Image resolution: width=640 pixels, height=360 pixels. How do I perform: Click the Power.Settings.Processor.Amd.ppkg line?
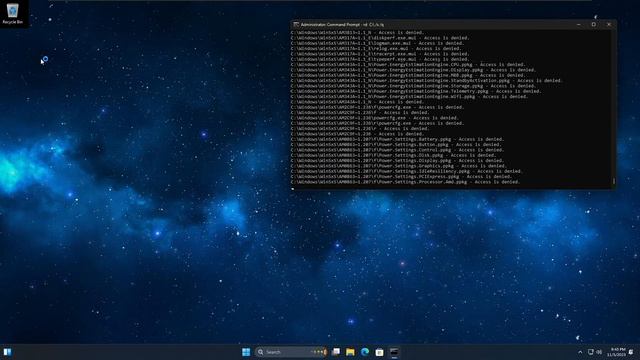coord(406,182)
